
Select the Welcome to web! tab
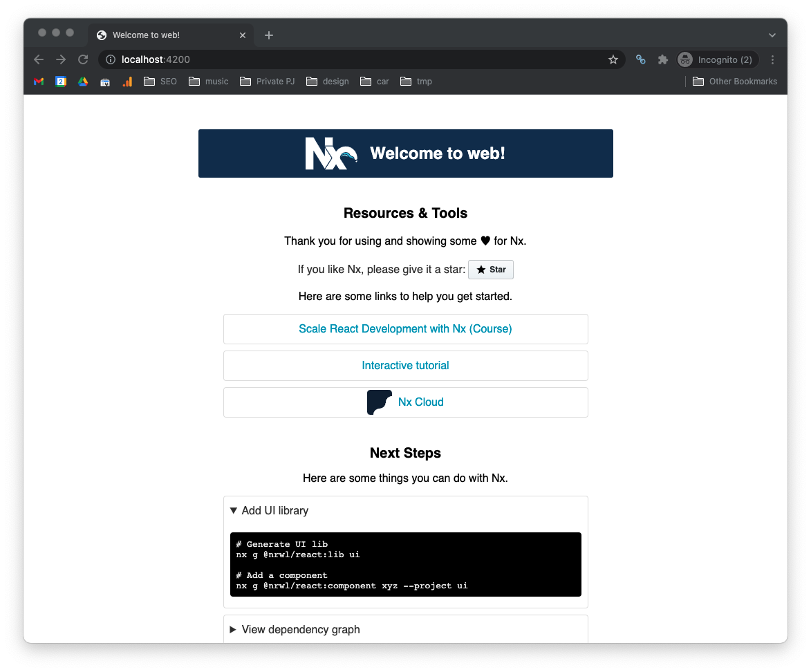click(x=166, y=35)
